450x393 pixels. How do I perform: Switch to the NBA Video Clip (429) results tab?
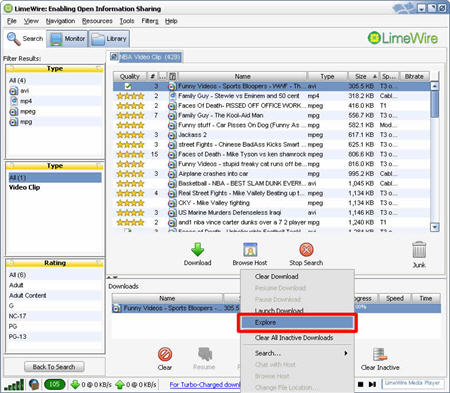(x=146, y=57)
